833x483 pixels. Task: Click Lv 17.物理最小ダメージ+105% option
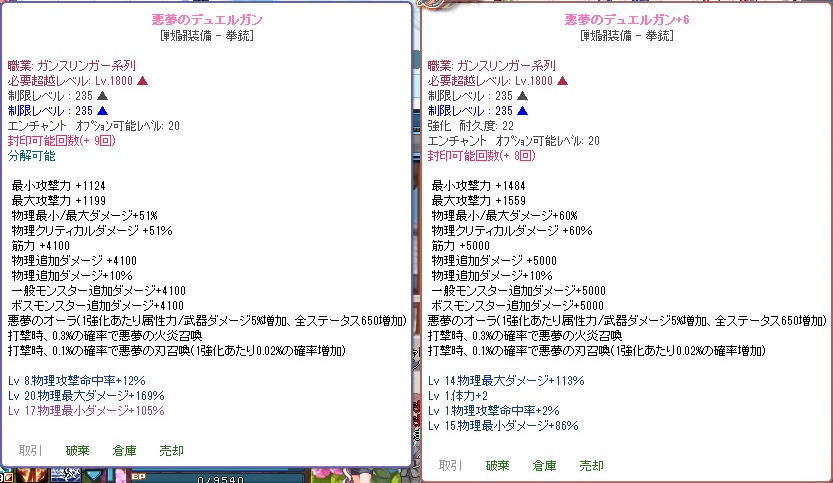[x=86, y=411]
